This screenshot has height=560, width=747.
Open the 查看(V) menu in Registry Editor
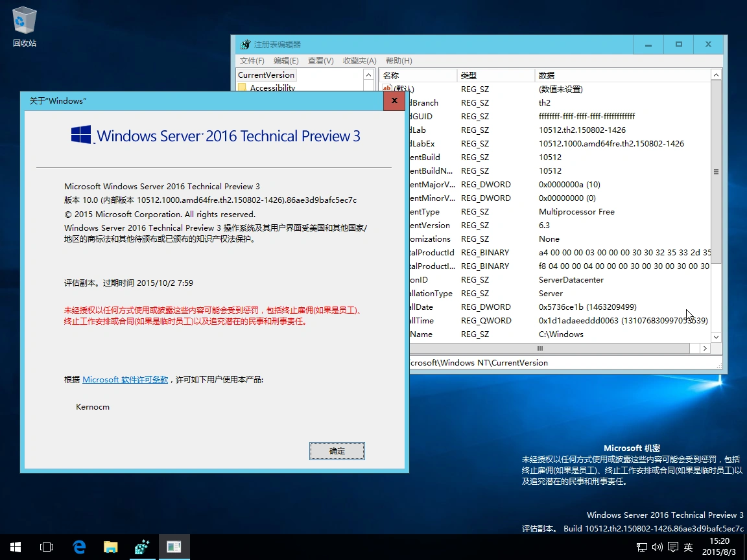[x=322, y=60]
